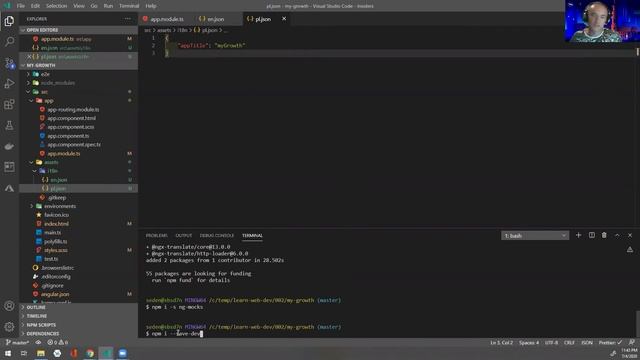Open Run and Debug view
Screen dimensions: 640x360
point(9,84)
